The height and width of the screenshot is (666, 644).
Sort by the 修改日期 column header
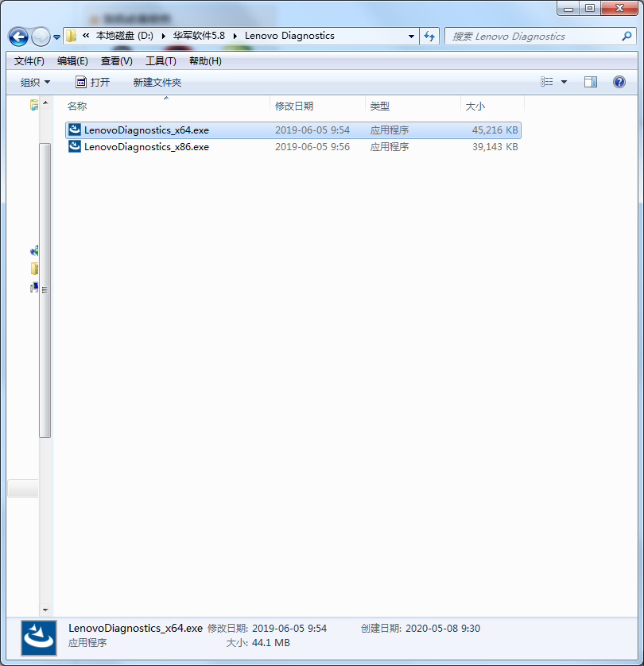[x=317, y=106]
